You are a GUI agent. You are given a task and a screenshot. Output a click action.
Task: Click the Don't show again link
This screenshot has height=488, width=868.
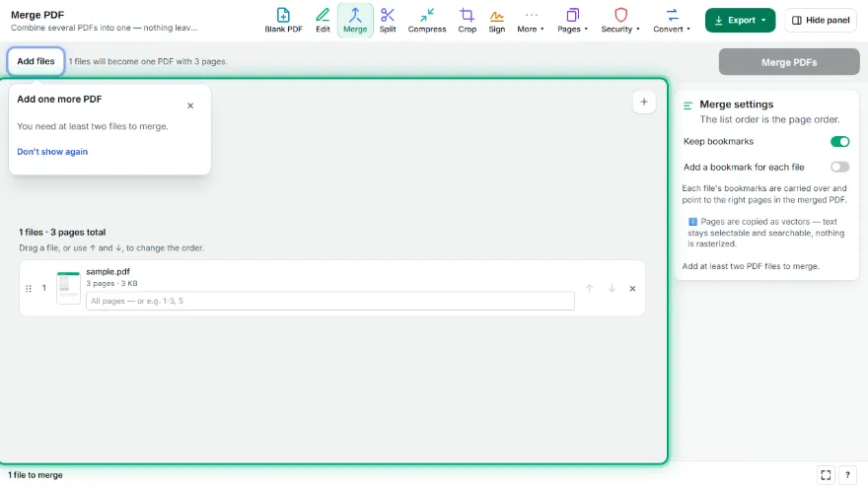52,152
